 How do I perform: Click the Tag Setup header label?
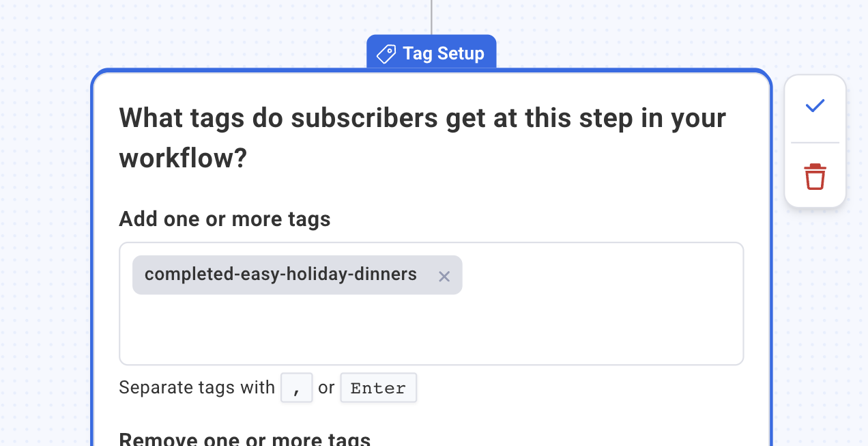(442, 53)
